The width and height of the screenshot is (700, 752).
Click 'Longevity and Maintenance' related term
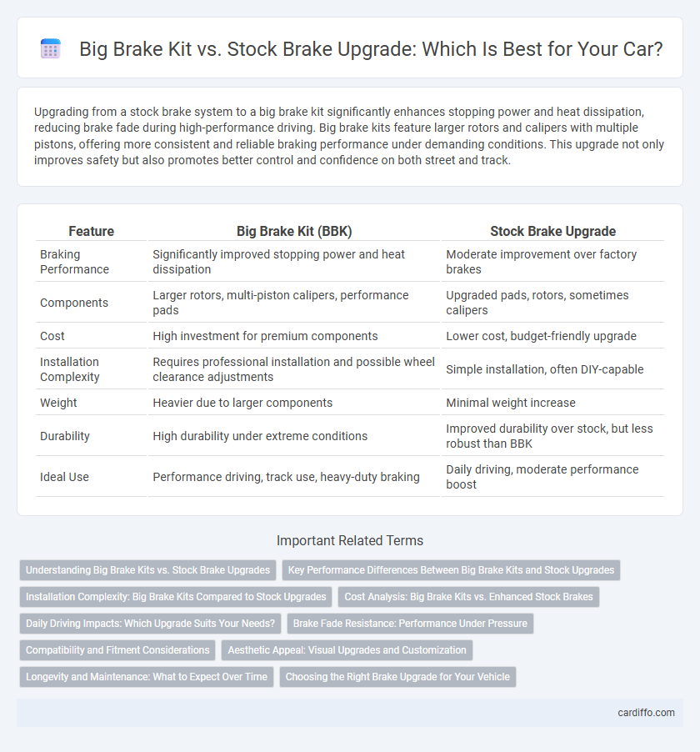point(147,677)
